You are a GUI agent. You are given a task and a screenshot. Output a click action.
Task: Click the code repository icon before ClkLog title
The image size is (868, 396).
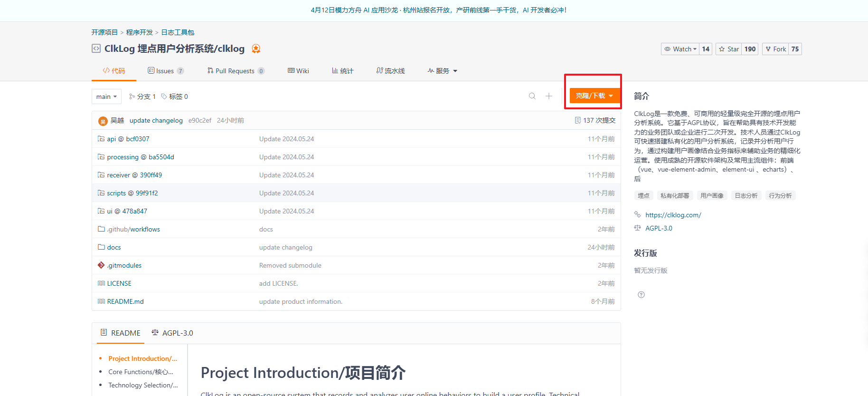[x=96, y=48]
